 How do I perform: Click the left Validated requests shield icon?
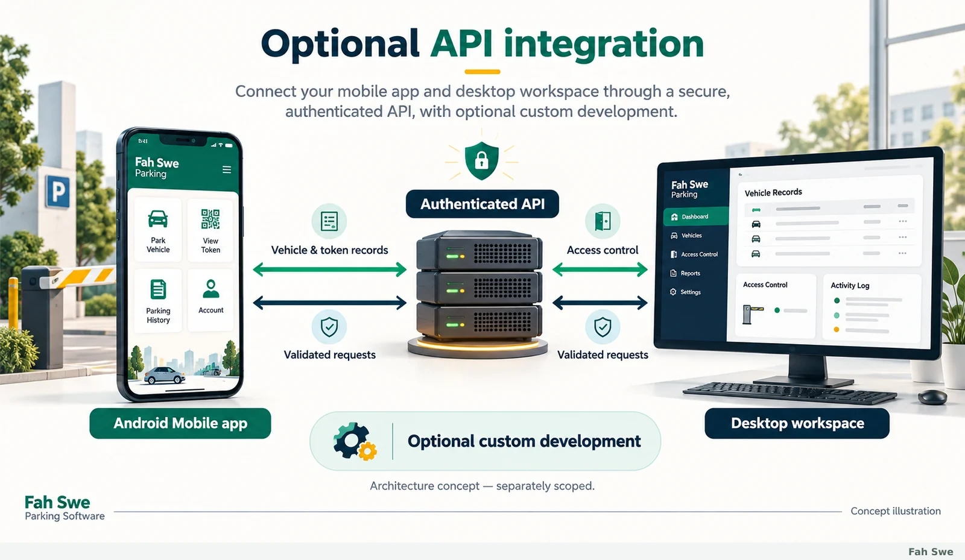pos(329,327)
